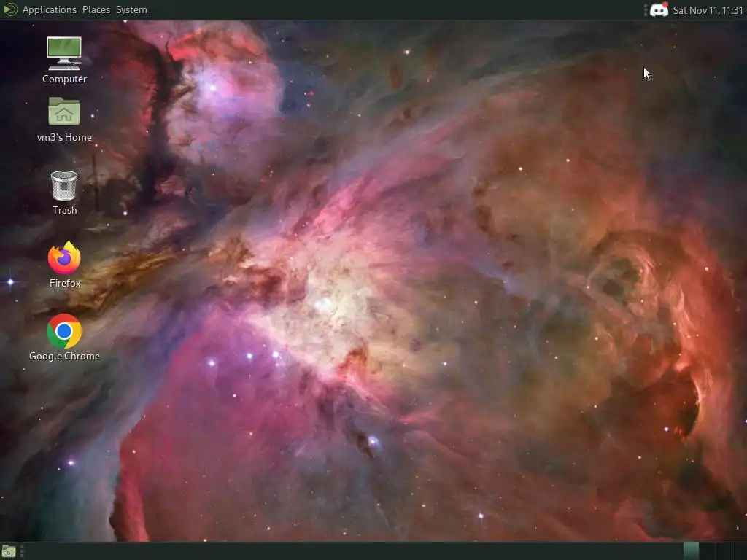Screen dimensions: 747x560
Task: Open the Places menu
Action: pos(96,9)
